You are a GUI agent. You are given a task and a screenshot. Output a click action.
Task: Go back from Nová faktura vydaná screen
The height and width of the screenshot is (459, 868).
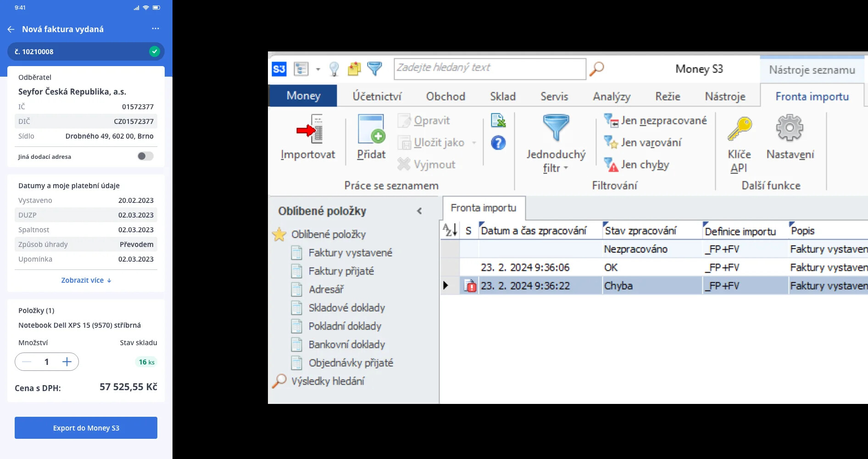[x=11, y=29]
